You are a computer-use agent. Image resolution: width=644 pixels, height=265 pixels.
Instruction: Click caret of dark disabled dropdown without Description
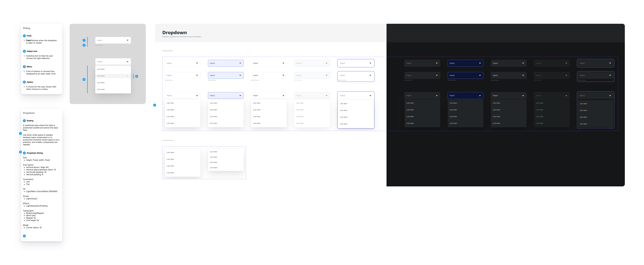tap(566, 63)
